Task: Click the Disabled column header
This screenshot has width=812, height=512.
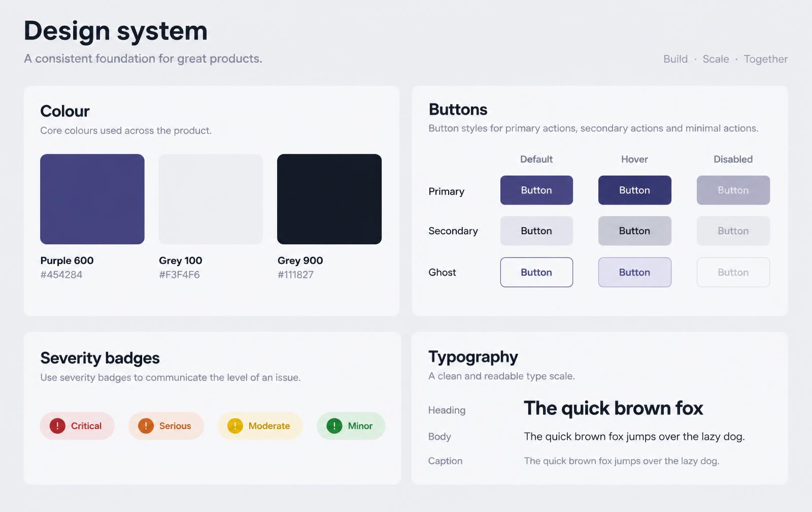Action: pos(733,159)
